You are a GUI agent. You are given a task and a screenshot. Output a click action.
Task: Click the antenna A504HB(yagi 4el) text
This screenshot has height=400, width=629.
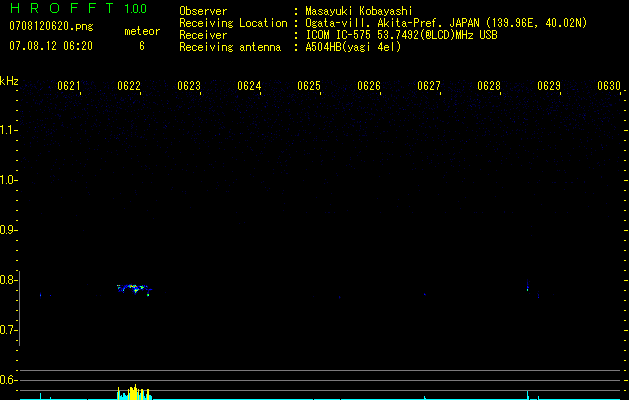353,47
